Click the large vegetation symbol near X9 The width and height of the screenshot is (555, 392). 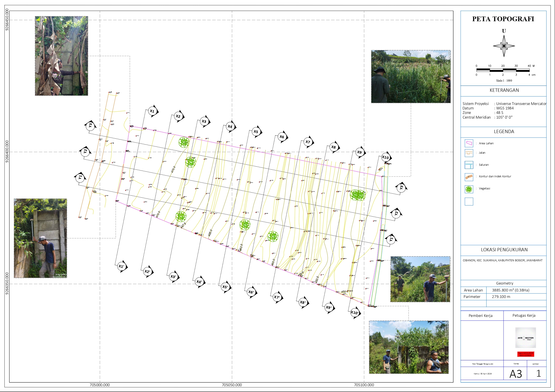[x=358, y=195]
